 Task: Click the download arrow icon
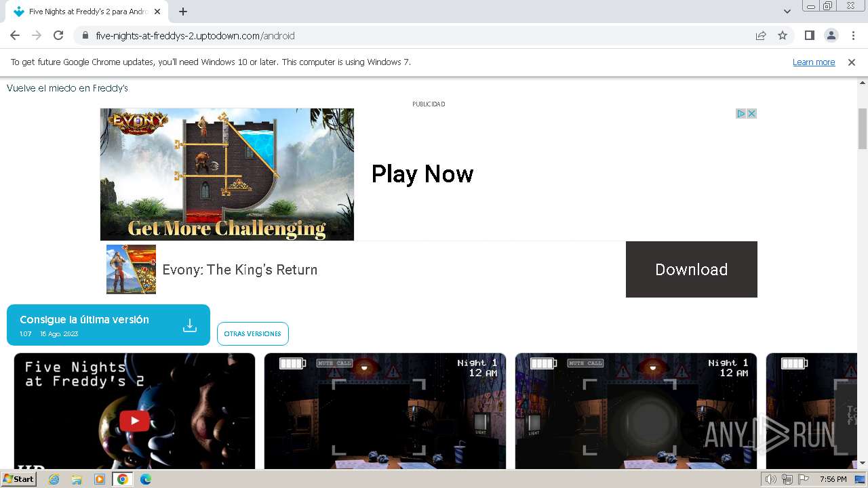[x=190, y=325]
